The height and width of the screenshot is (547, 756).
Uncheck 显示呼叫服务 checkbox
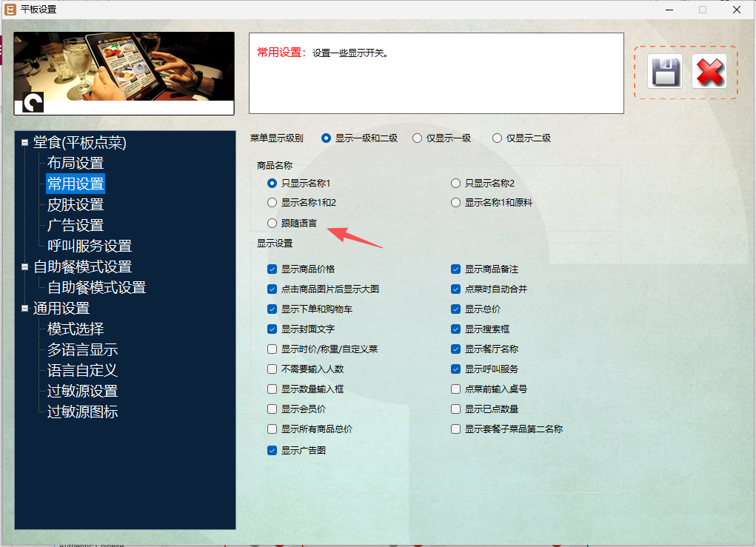point(455,369)
